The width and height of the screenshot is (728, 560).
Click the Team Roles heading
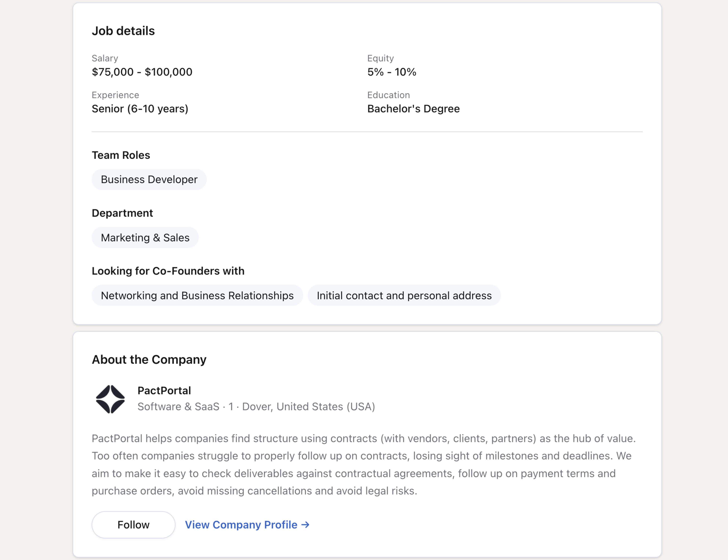[x=121, y=155]
